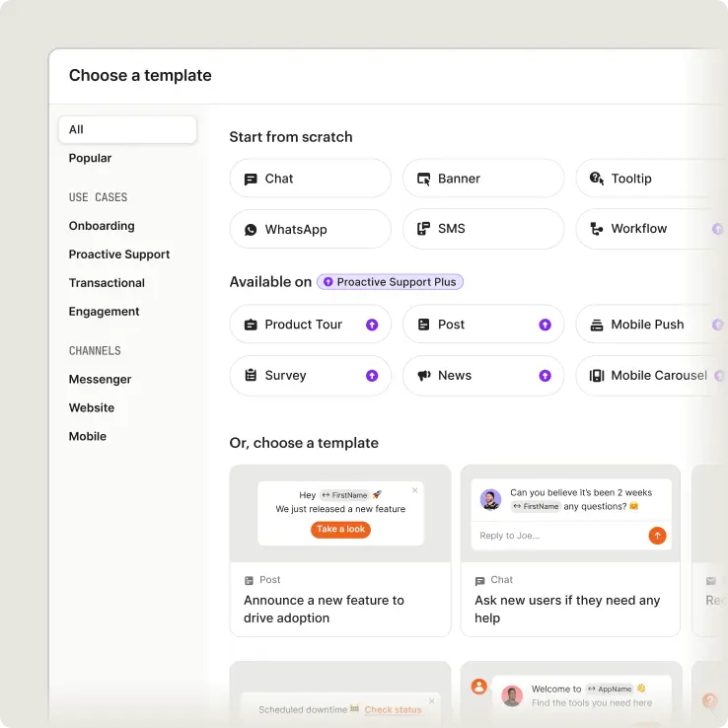Click the upgrade arrow badge on Post
This screenshot has width=728, height=728.
coord(545,325)
